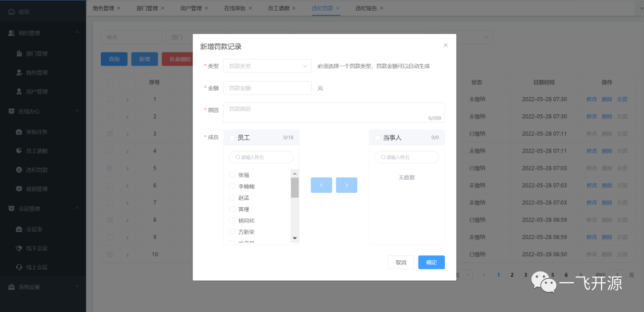The height and width of the screenshot is (312, 644).
Task: Expand the 系统设置 sidebar group
Action: coord(77,287)
